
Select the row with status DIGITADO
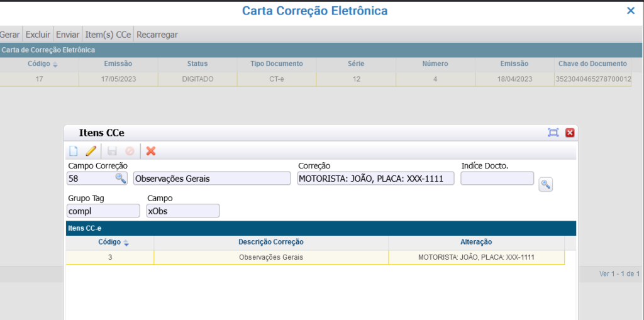(x=197, y=79)
